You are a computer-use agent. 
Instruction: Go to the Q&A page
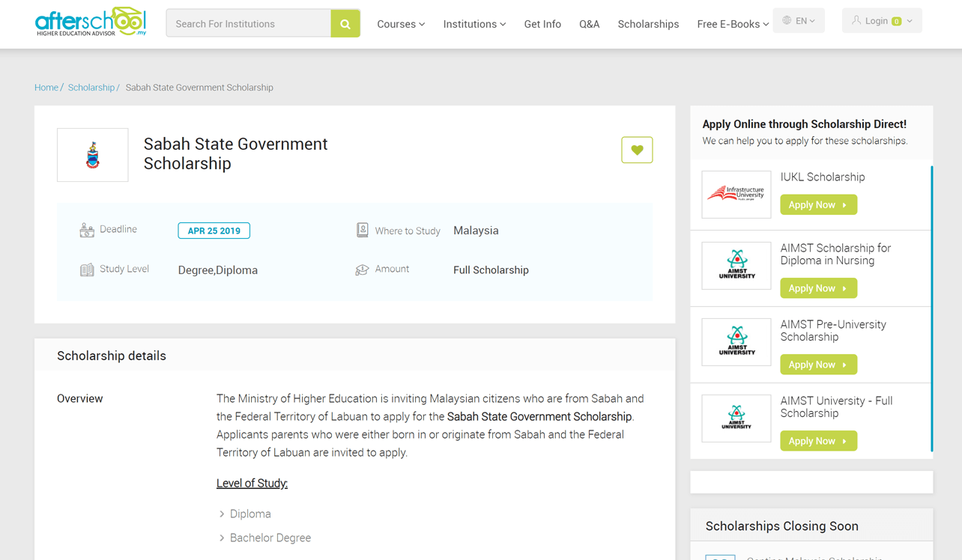[589, 24]
